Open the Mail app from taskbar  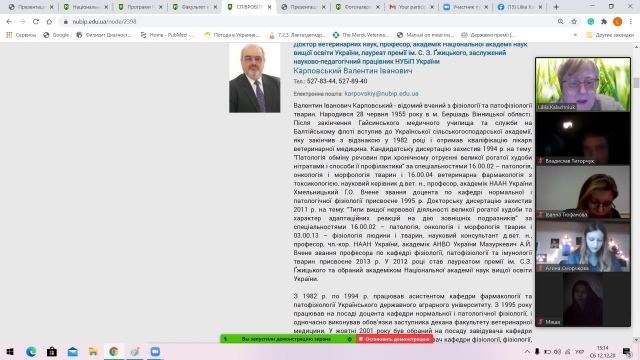pos(73,351)
